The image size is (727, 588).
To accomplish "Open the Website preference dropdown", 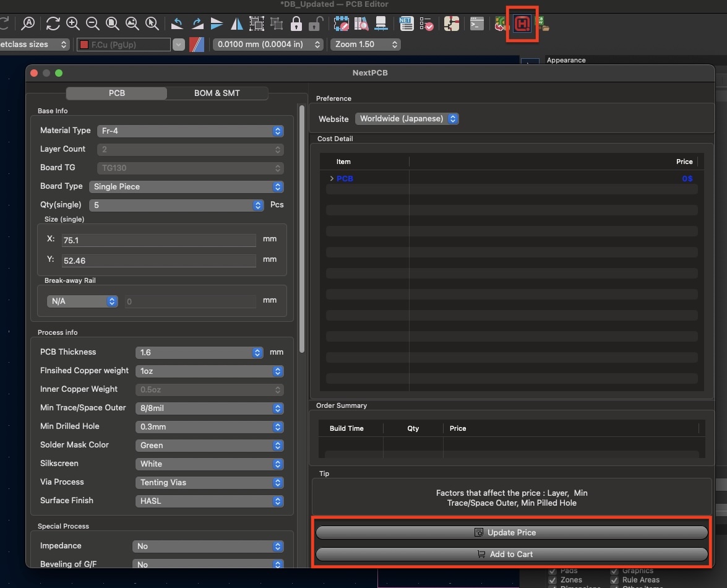I will click(x=407, y=119).
